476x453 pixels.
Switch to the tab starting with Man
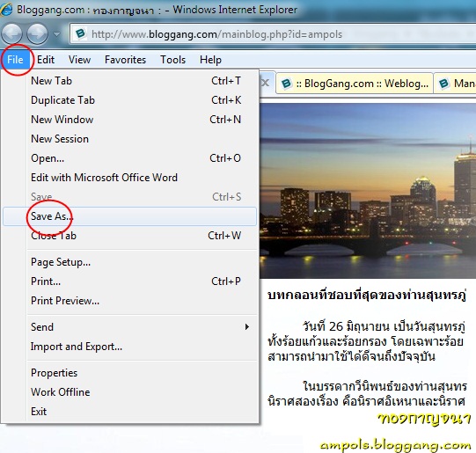tap(455, 84)
